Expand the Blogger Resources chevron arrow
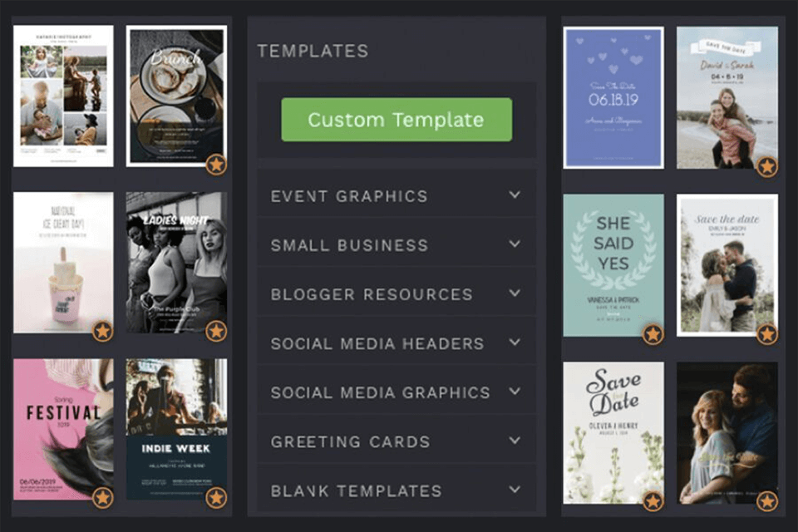 (515, 293)
